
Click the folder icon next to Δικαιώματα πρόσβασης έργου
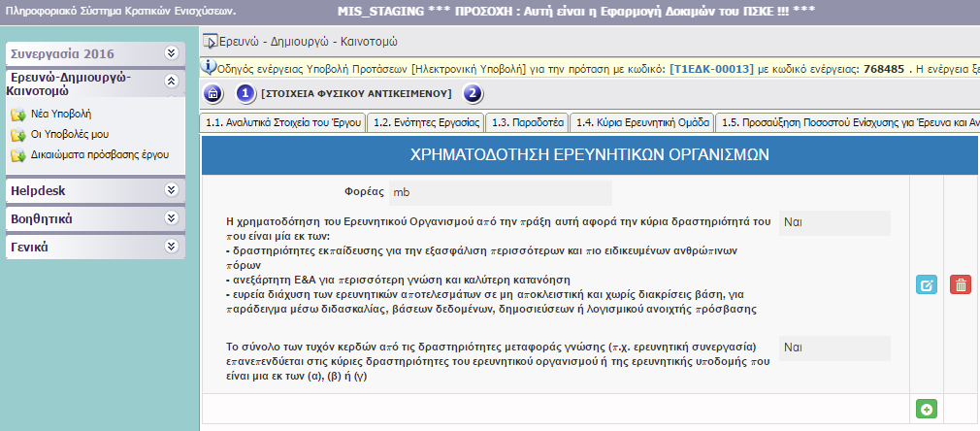point(17,154)
